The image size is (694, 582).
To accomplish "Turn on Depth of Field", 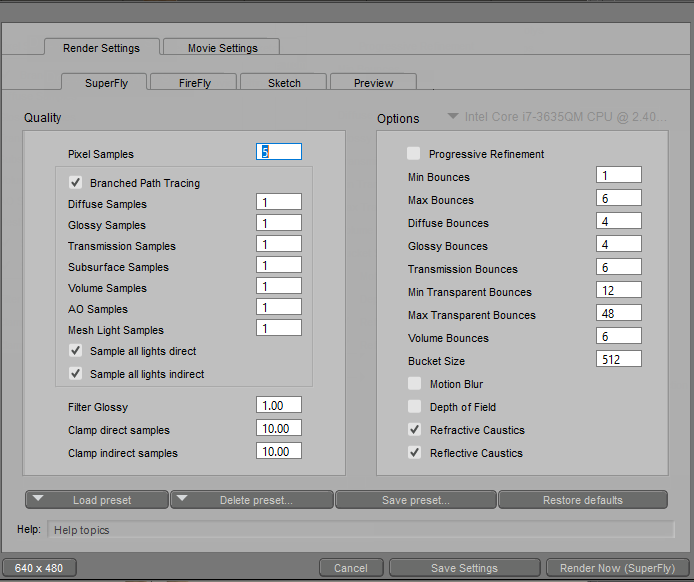I will [414, 407].
